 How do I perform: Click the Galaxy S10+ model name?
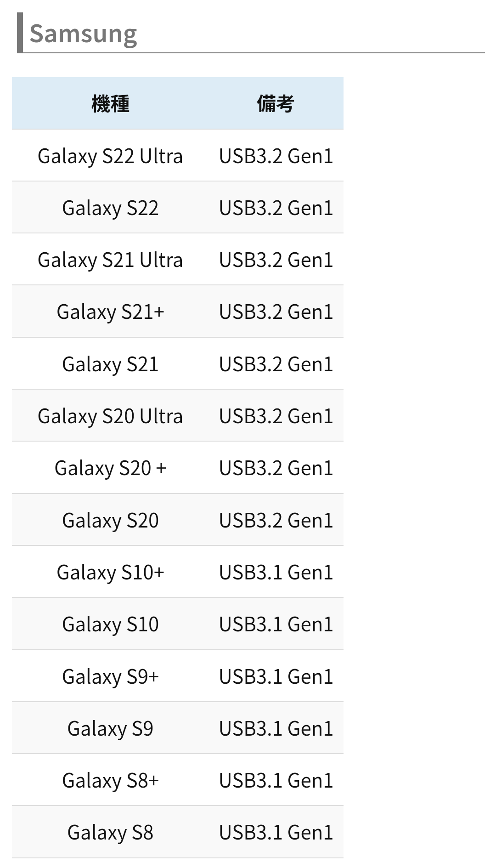click(110, 573)
